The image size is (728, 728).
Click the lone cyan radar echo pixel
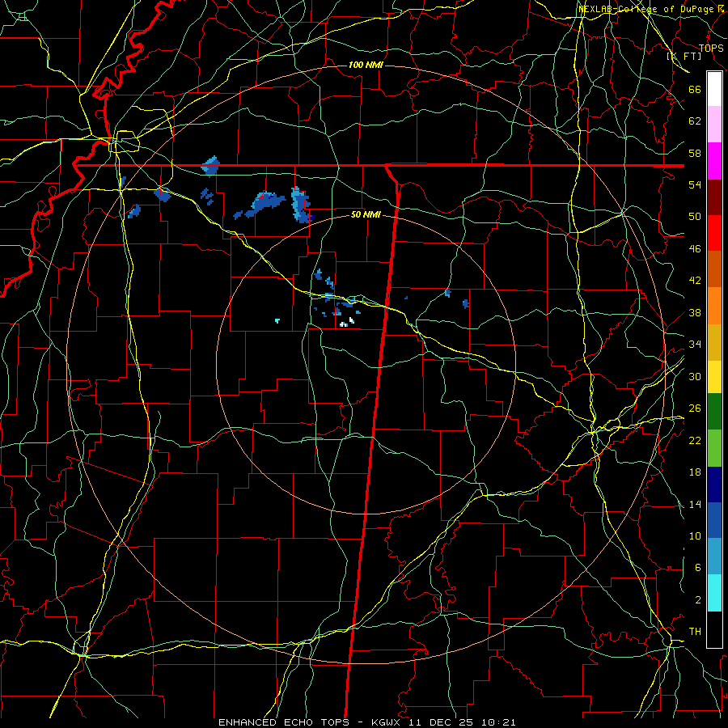click(x=277, y=321)
